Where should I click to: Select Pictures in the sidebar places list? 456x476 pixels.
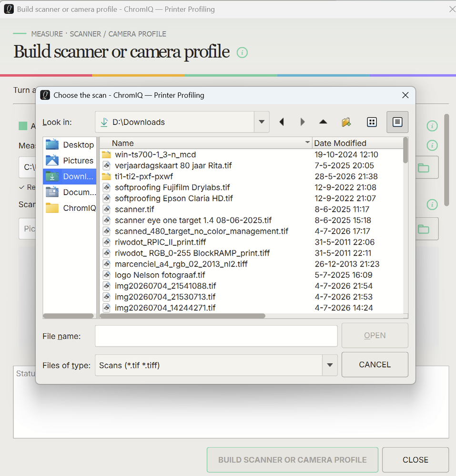[x=70, y=160]
